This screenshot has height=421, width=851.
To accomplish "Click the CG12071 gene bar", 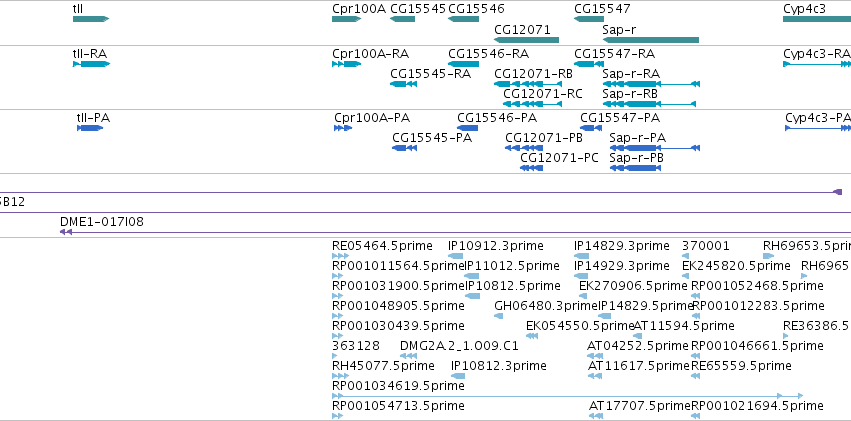I will (526, 40).
